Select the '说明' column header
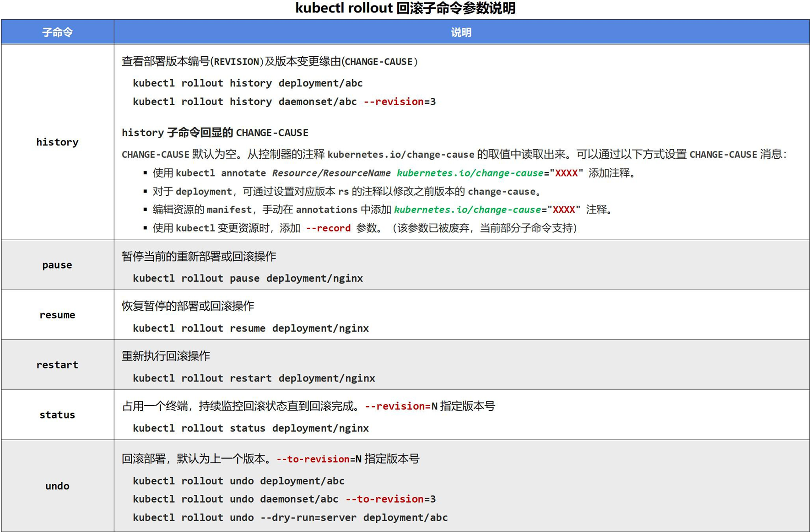Image resolution: width=811 pixels, height=532 pixels. 461,32
